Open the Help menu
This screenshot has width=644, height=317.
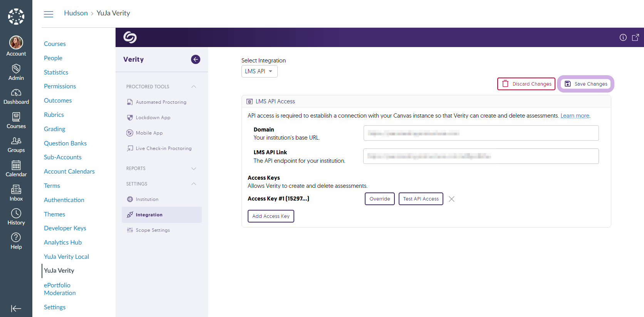click(x=16, y=241)
